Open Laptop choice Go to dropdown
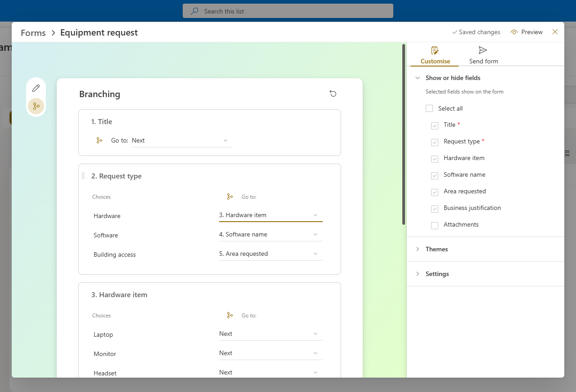 (x=271, y=334)
